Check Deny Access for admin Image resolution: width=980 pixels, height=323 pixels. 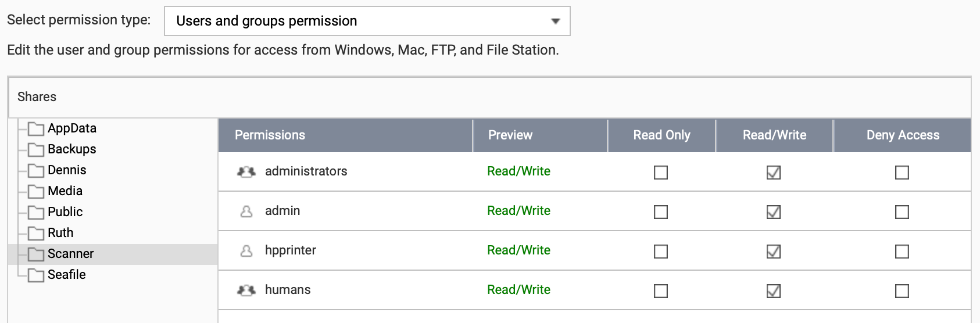[902, 212]
